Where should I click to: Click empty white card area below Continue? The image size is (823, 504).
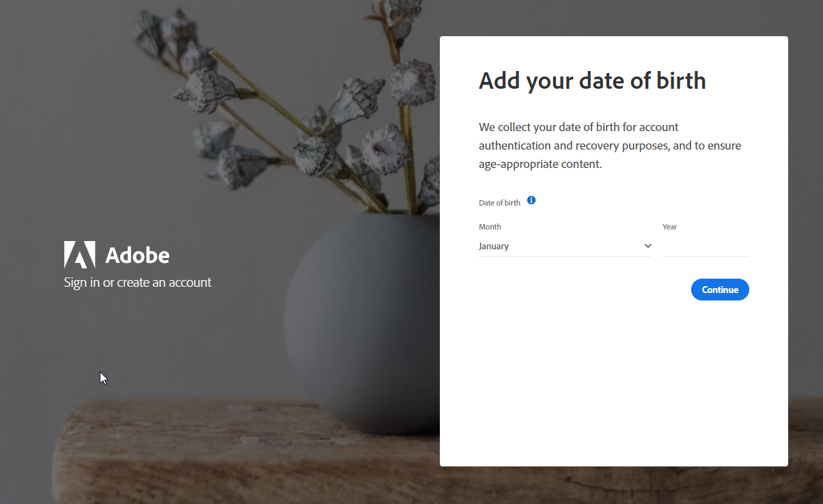pos(613,382)
